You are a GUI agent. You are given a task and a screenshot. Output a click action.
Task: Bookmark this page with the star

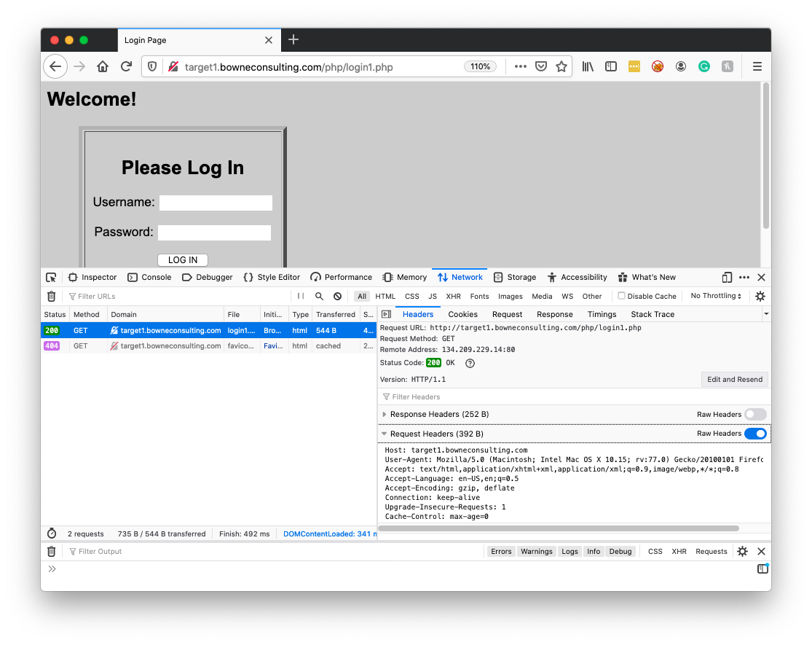tap(561, 66)
